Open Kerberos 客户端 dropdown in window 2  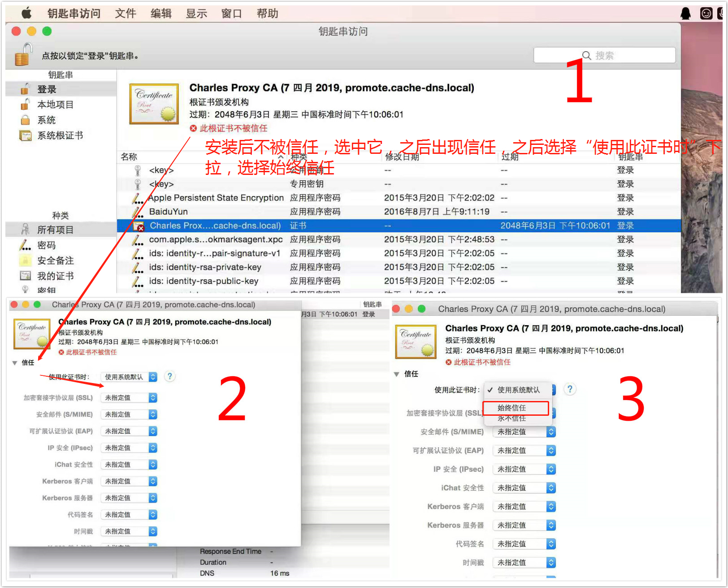[x=129, y=481]
